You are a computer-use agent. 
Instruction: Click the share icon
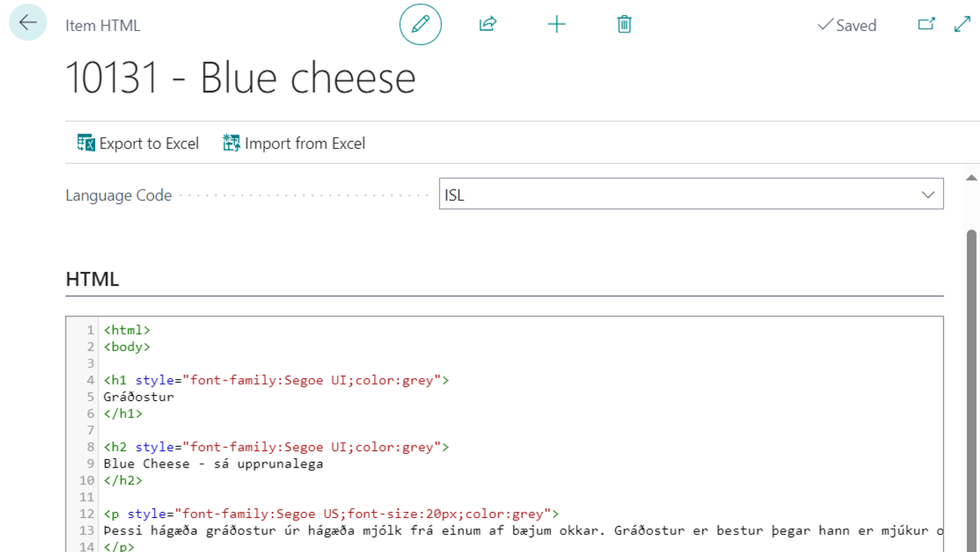coord(488,24)
